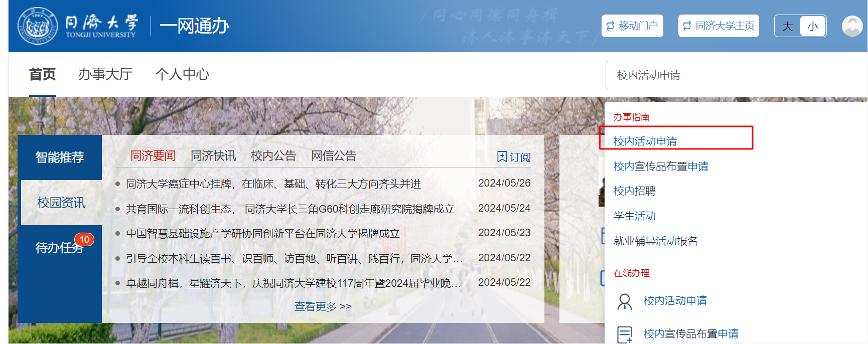
Task: Click the 查看更多 >> link
Action: click(x=323, y=306)
